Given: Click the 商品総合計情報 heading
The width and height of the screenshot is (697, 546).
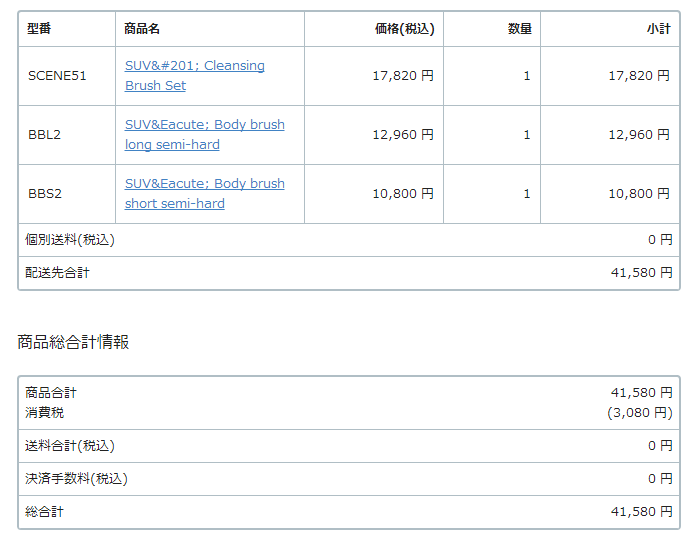Looking at the screenshot, I should pyautogui.click(x=73, y=342).
